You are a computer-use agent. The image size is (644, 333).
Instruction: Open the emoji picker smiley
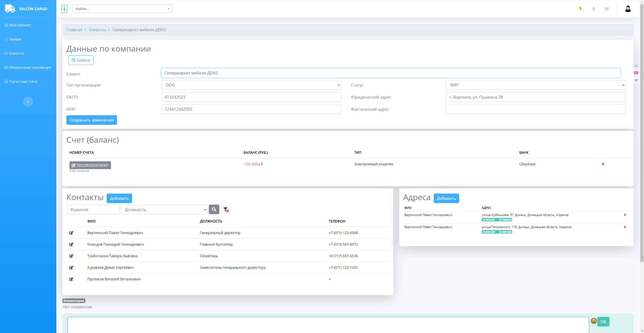point(594,321)
